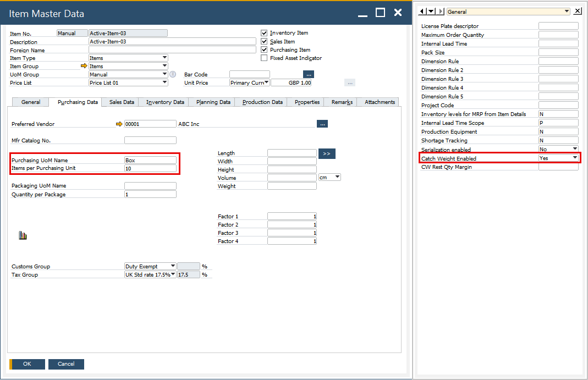Close the General side panel
Viewport: 588px width, 380px height.
[577, 11]
